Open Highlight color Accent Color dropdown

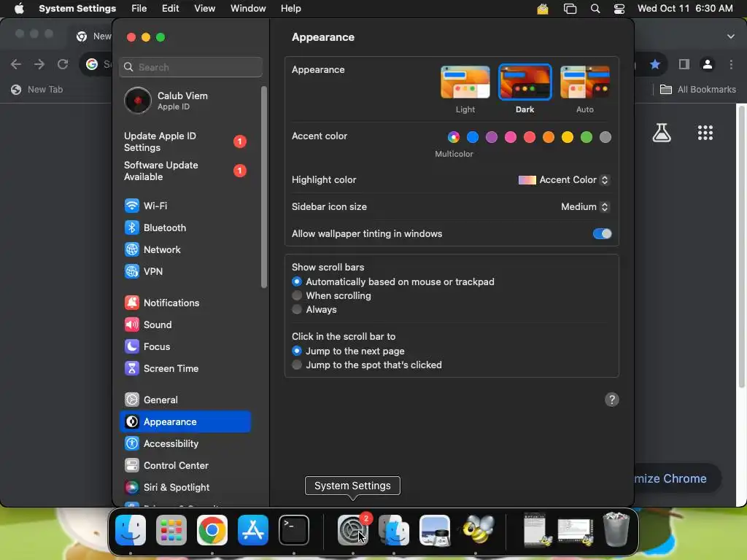[564, 180]
